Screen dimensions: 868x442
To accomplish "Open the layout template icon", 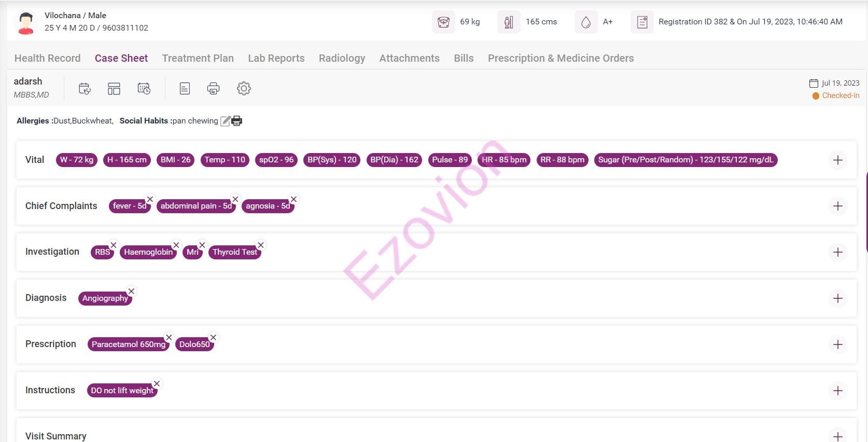I will coord(114,89).
